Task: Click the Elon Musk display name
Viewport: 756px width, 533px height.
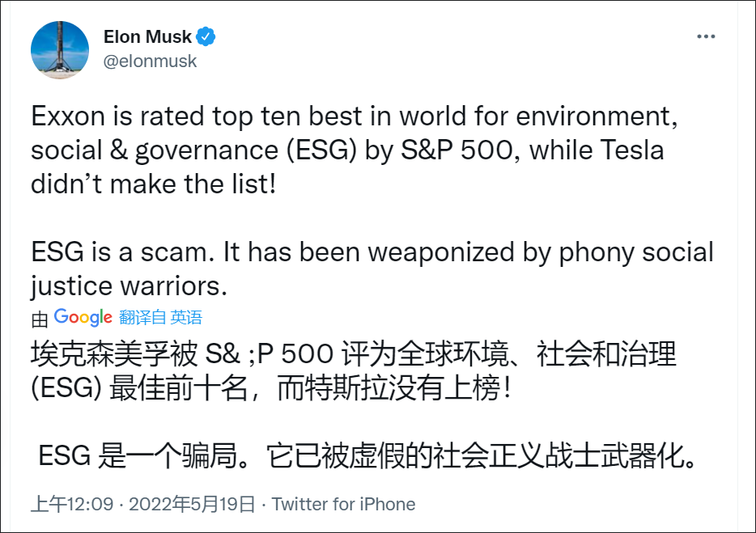Action: (x=147, y=37)
